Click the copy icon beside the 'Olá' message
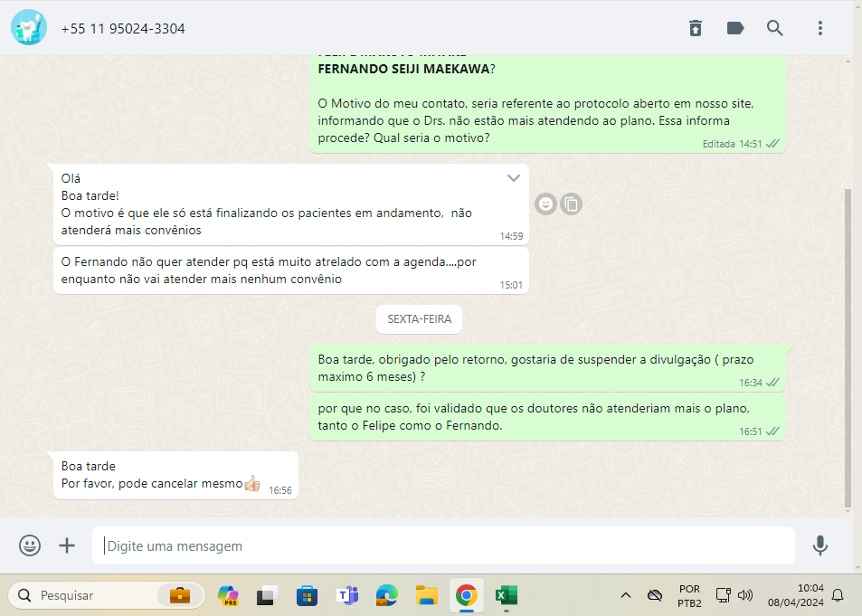Image resolution: width=862 pixels, height=616 pixels. (x=571, y=204)
